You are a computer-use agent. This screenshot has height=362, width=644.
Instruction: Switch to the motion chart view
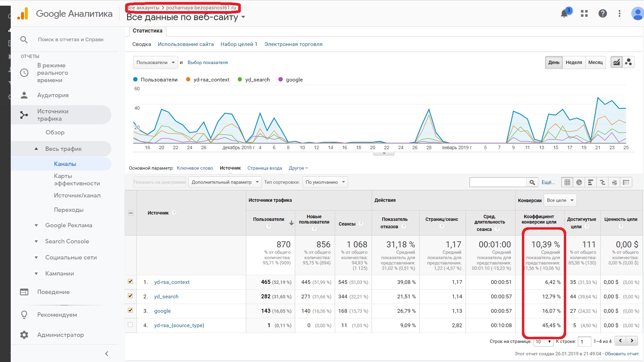(x=629, y=62)
